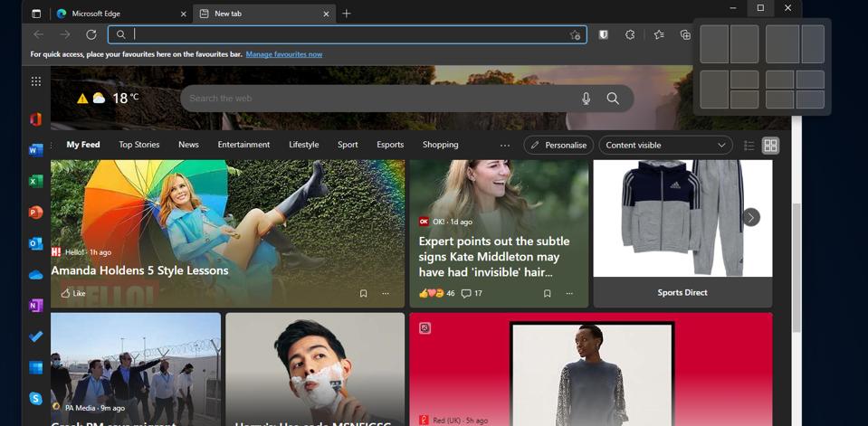Launch OneNote from the sidebar
The image size is (868, 426).
(36, 306)
